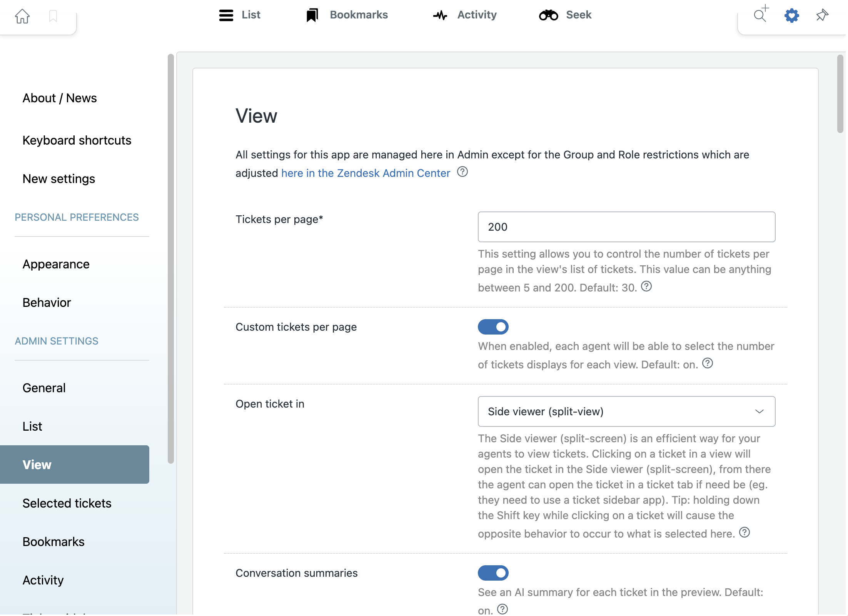Open the Seek tab with binoculars
Image resolution: width=848 pixels, height=616 pixels.
click(565, 15)
